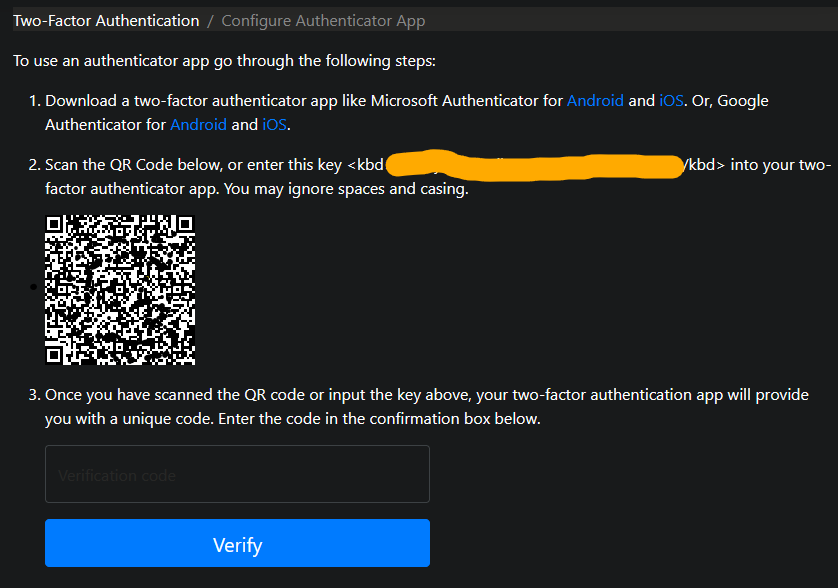
Task: Click the Configure Authenticator App breadcrumb text
Action: (323, 21)
